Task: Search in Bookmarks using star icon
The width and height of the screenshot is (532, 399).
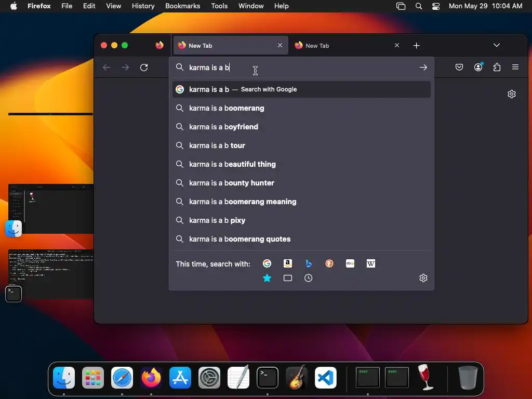Action: tap(267, 278)
